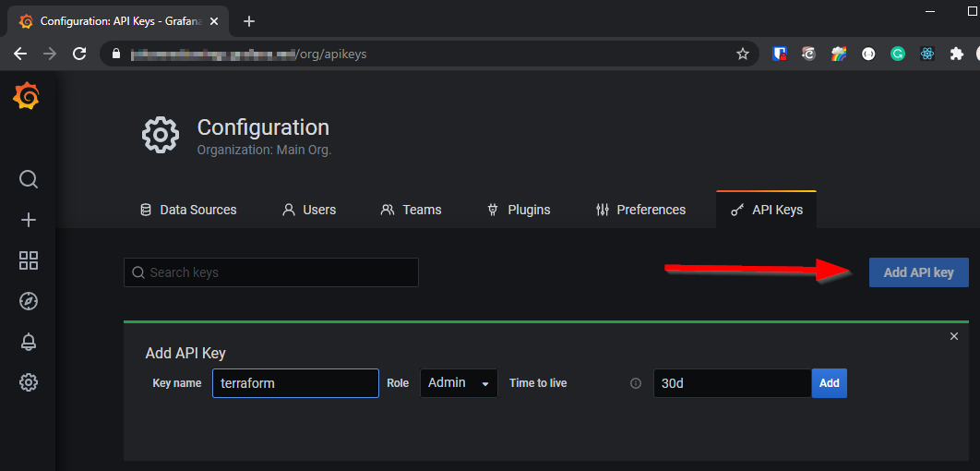Open the Role dropdown showing Admin
This screenshot has width=980, height=471.
pyautogui.click(x=459, y=383)
